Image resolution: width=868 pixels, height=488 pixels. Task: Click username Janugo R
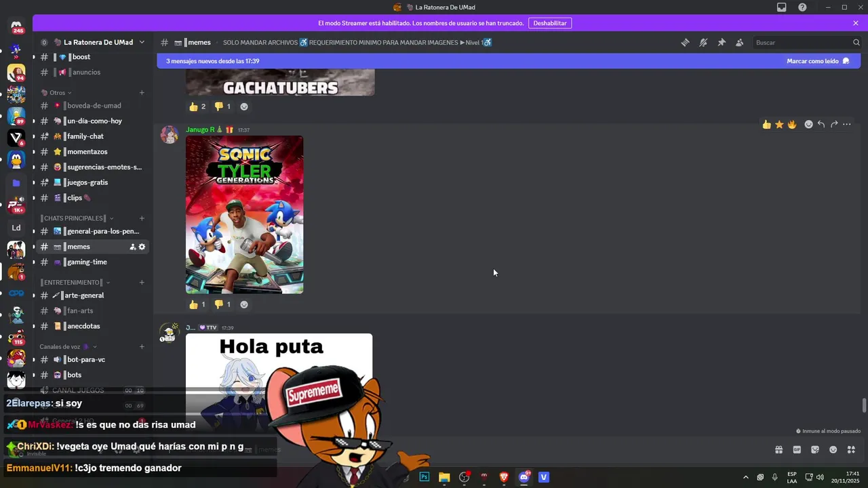click(200, 129)
